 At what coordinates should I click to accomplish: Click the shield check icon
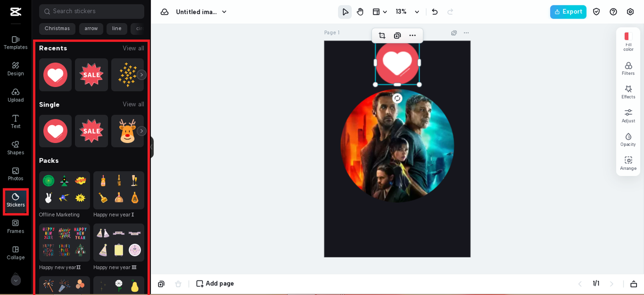point(596,12)
